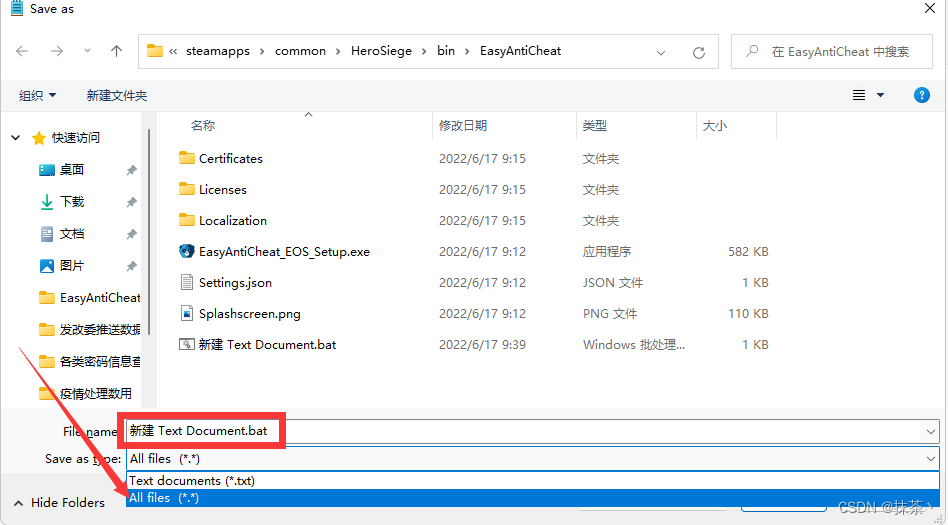Viewport: 948px width, 525px height.
Task: Select the Localization folder
Action: (223, 220)
